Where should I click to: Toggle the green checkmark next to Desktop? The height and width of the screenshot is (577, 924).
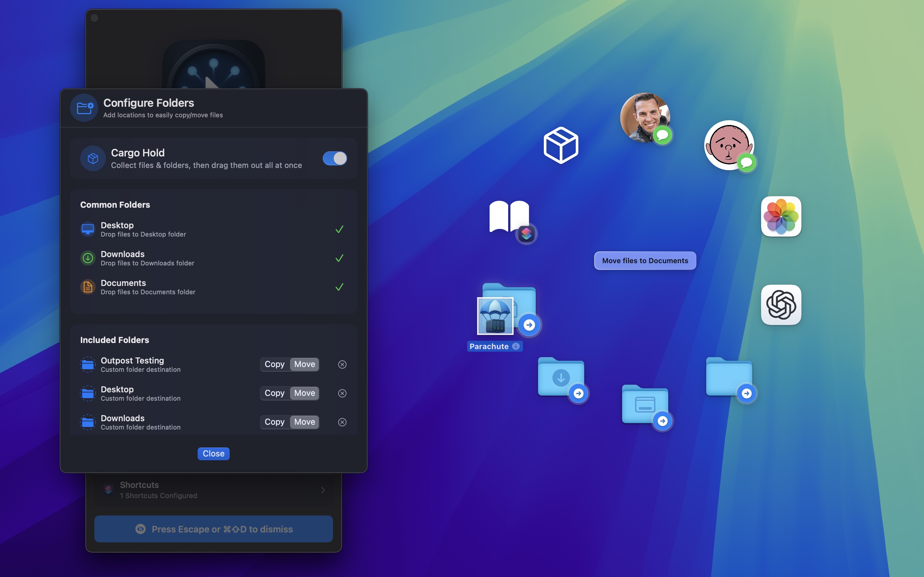[x=339, y=229]
